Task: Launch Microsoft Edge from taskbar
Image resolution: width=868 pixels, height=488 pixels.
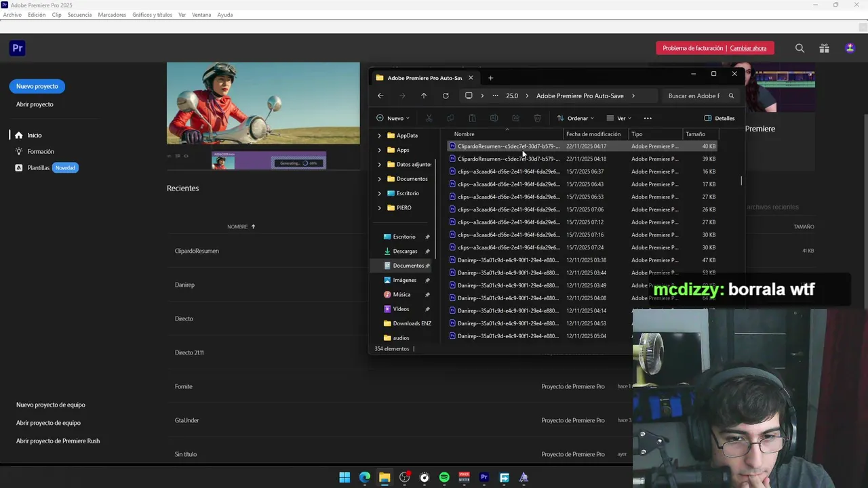Action: pos(365,477)
